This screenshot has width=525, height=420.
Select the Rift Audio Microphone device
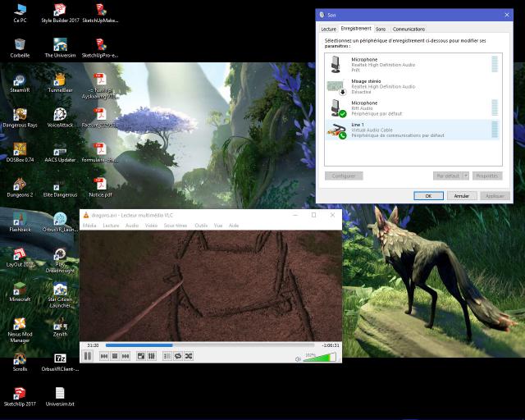[x=413, y=108]
